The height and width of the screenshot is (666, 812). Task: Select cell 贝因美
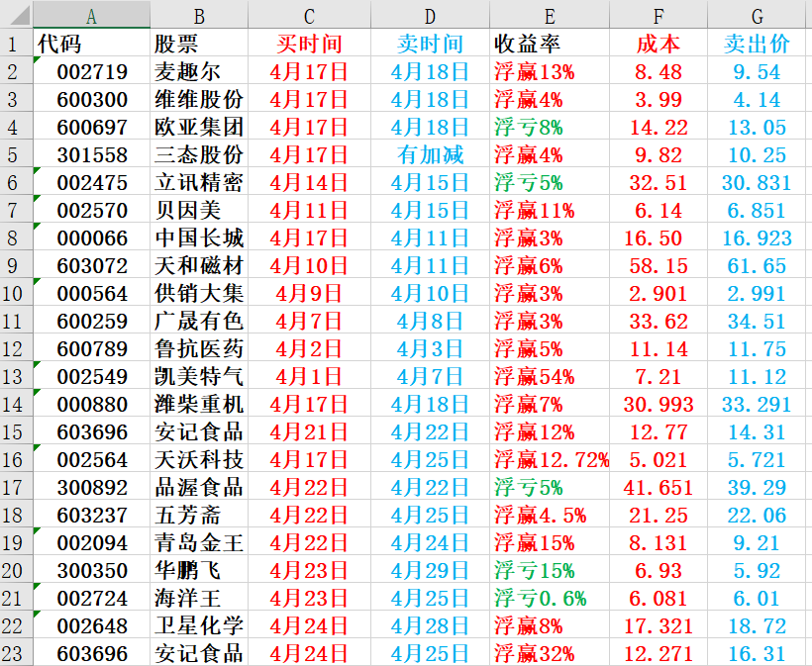coord(199,209)
